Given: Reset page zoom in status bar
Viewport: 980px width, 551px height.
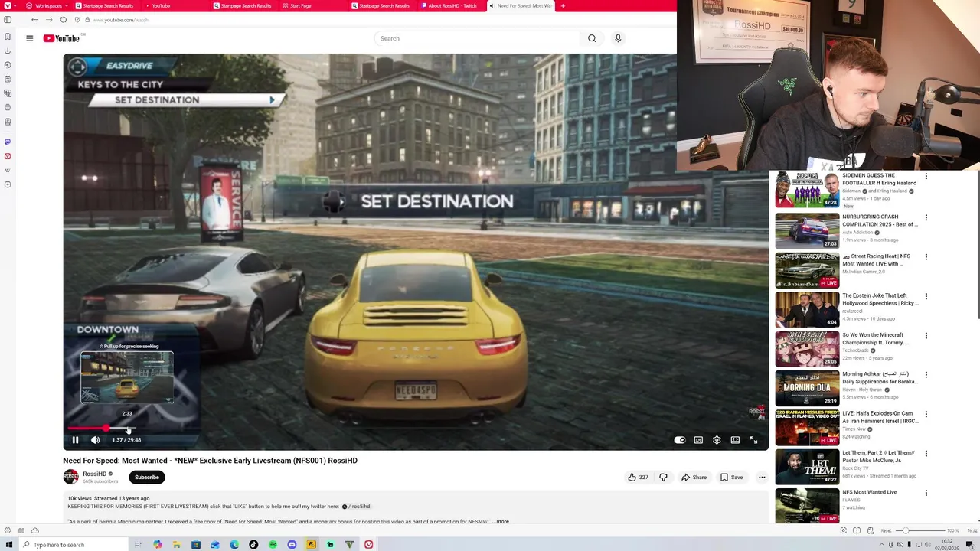Looking at the screenshot, I should click(x=886, y=530).
